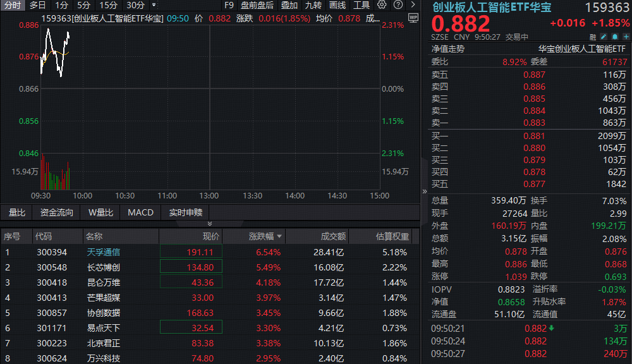Select the 画线 drawing tool
This screenshot has width=632, height=364.
pyautogui.click(x=339, y=5)
